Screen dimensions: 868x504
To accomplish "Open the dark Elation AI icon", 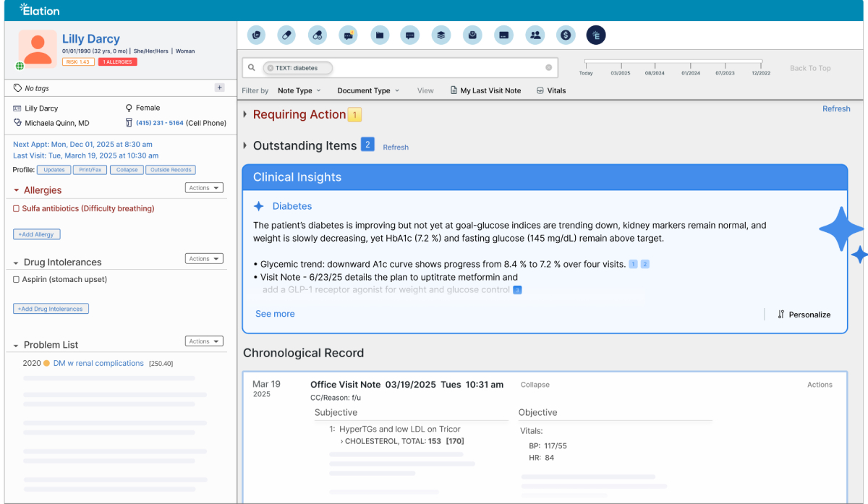I will [x=596, y=35].
